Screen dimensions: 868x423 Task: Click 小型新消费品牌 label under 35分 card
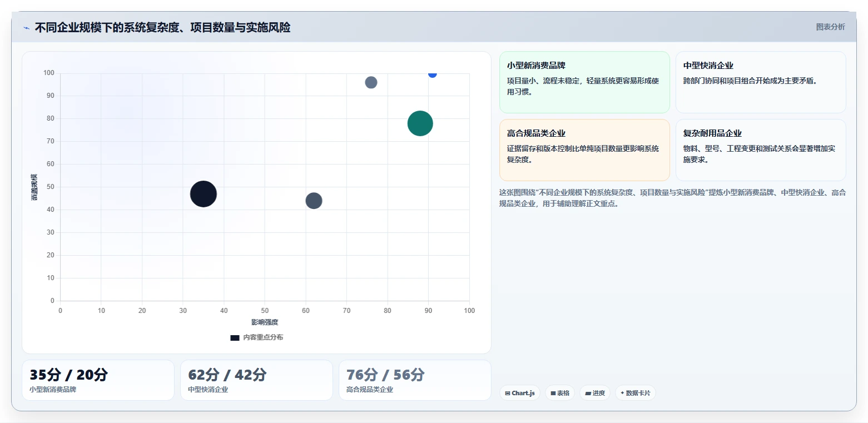point(53,390)
